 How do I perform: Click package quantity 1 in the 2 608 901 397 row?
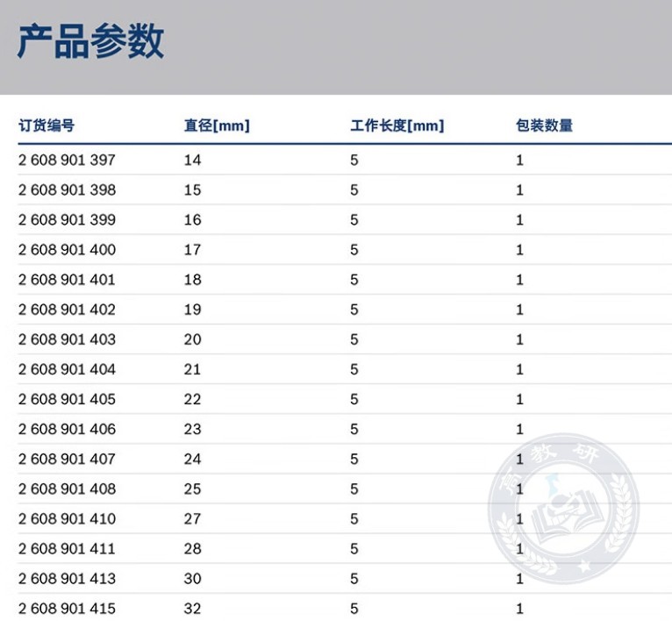[x=519, y=161]
